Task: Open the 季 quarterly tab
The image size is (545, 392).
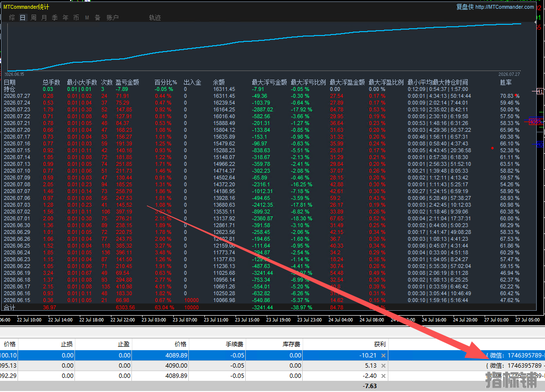Action: click(x=55, y=18)
